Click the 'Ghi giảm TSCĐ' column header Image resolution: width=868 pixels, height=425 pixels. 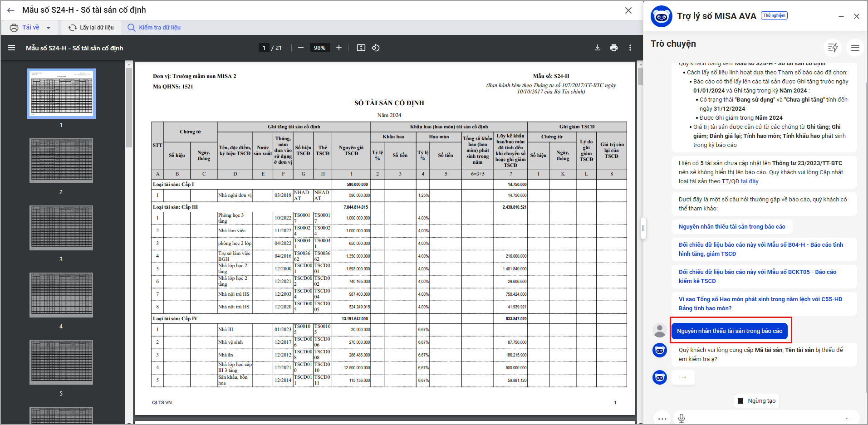[577, 127]
